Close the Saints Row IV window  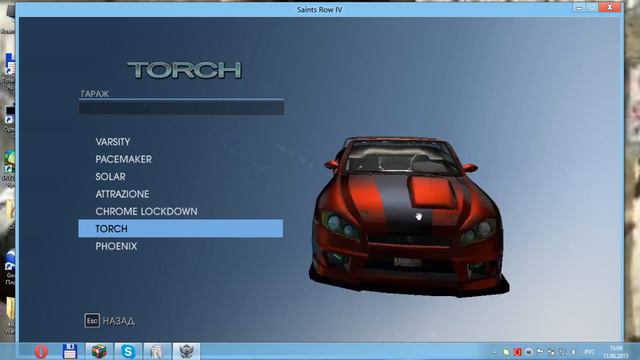pos(610,7)
